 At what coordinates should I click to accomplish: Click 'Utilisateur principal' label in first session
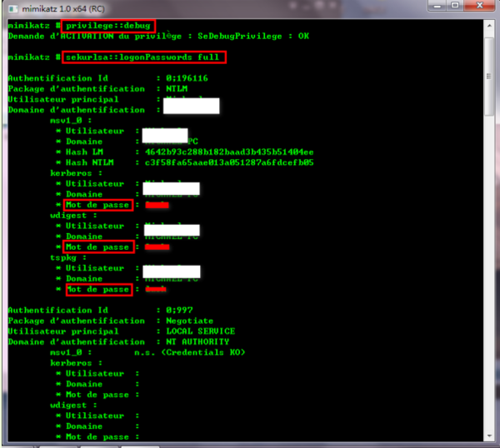[x=63, y=99]
